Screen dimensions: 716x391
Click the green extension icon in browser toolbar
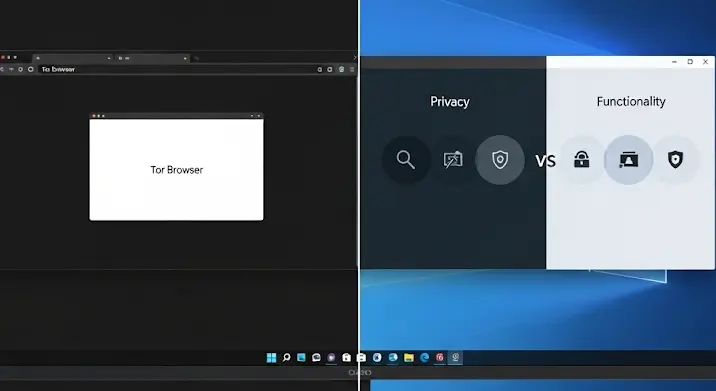coord(341,69)
